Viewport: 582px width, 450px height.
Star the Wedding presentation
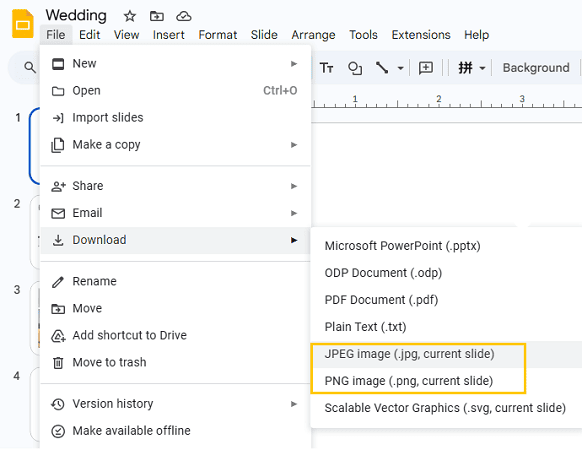(130, 16)
